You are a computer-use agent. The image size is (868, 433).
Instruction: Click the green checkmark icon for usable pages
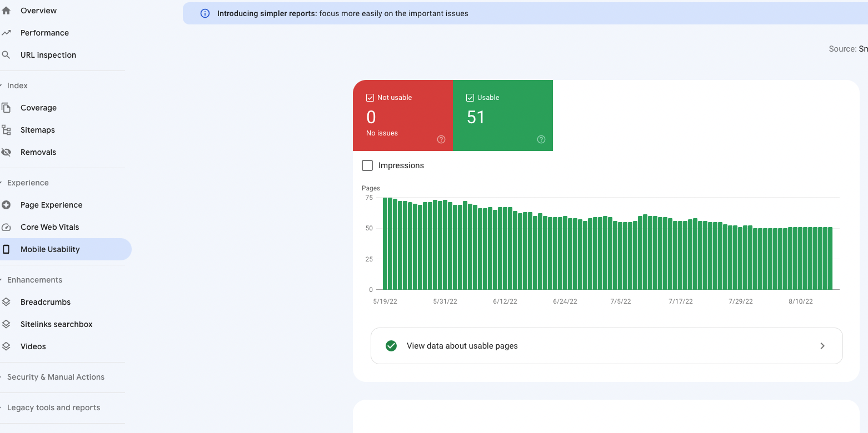pos(391,346)
